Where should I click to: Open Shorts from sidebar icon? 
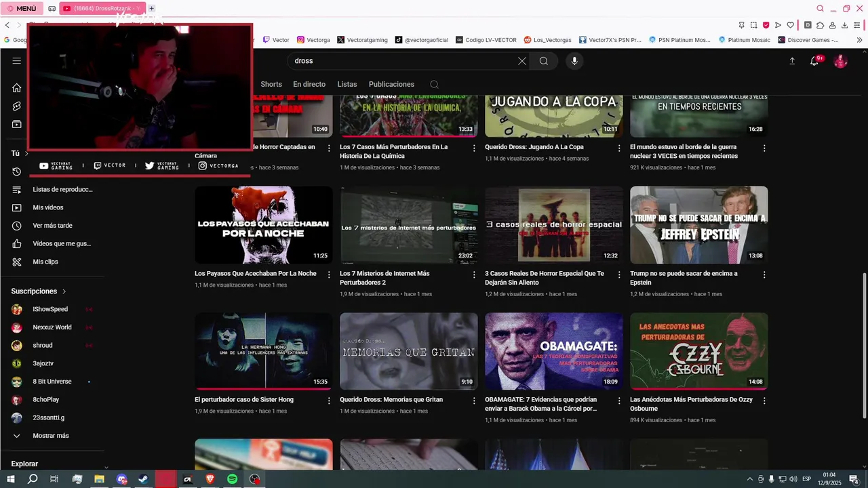coord(17,106)
